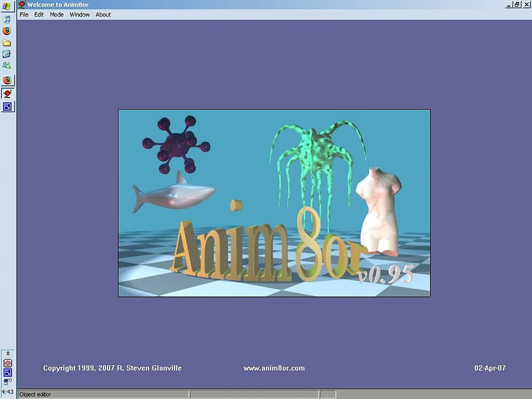Viewport: 532px width, 399px height.
Task: Expand hidden system tray icons
Action: pos(8,354)
